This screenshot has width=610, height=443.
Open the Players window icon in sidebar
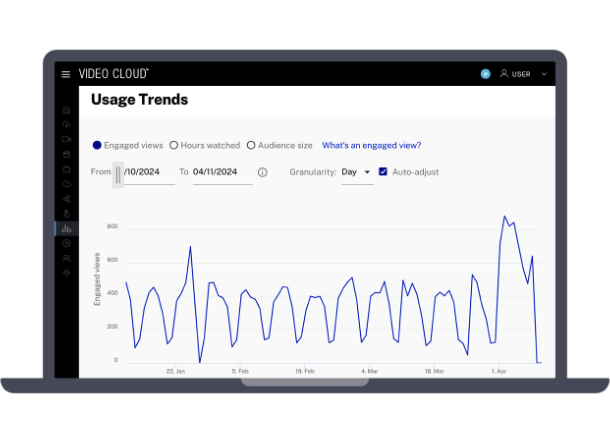(x=67, y=154)
